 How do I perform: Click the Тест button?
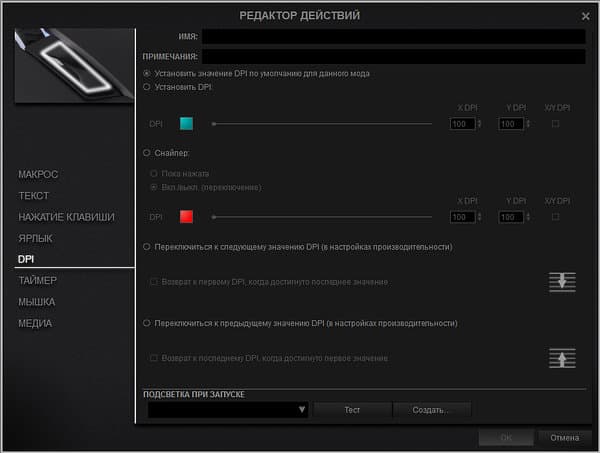pos(352,410)
